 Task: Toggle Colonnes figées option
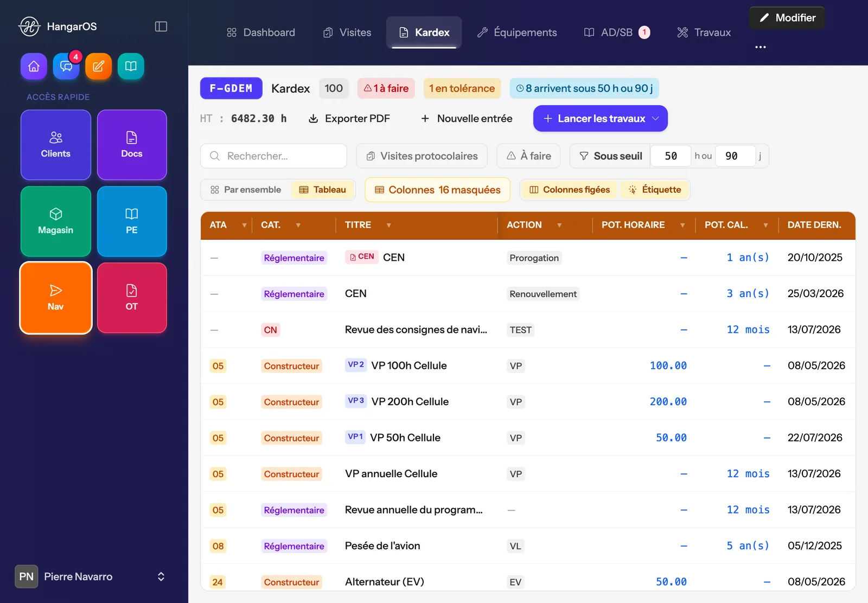pyautogui.click(x=570, y=190)
